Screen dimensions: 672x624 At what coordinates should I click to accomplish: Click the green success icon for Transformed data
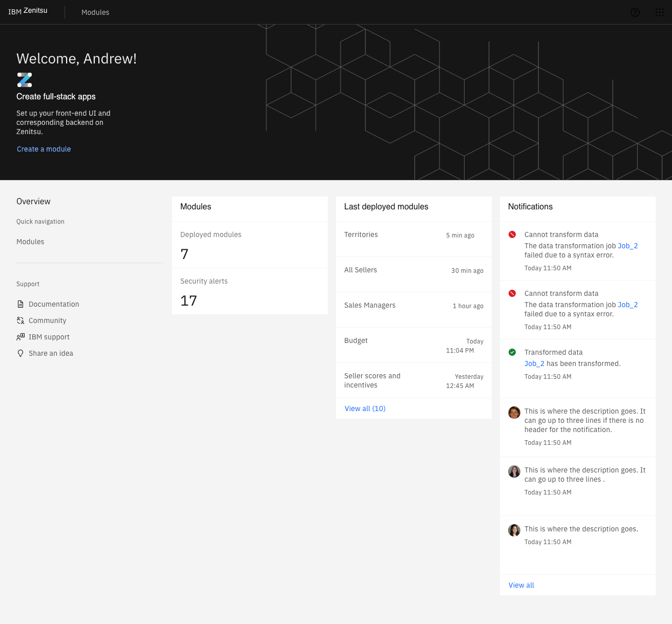[512, 352]
